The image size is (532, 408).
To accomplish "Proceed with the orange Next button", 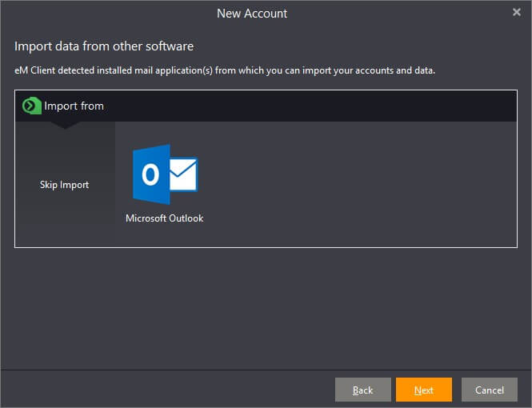I will 424,390.
